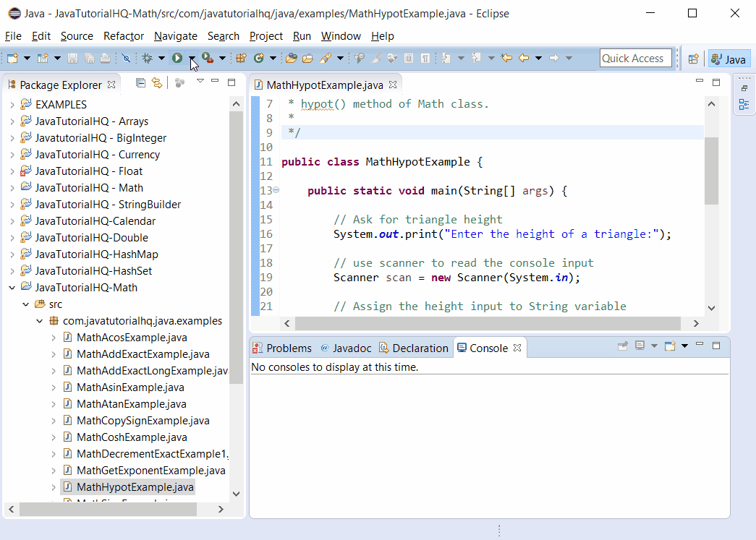Toggle Show Whitespace Characters button
756x540 pixels.
(x=425, y=59)
